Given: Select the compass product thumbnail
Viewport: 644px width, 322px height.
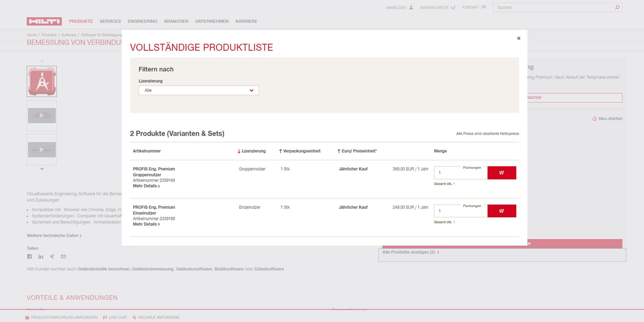Looking at the screenshot, I should [x=42, y=82].
